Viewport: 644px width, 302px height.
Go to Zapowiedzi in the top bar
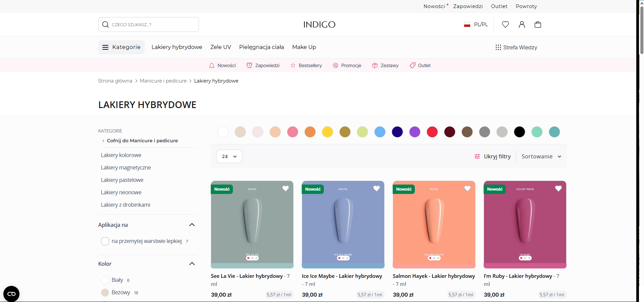pos(468,6)
